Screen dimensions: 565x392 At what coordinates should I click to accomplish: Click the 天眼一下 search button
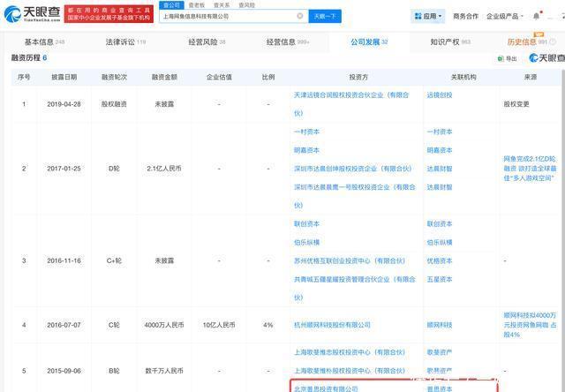[324, 16]
